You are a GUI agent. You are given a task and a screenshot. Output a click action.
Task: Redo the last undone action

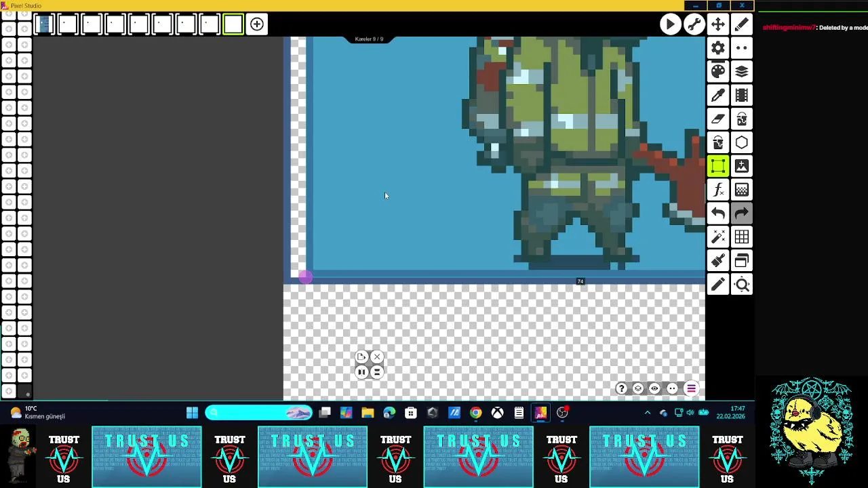(741, 213)
